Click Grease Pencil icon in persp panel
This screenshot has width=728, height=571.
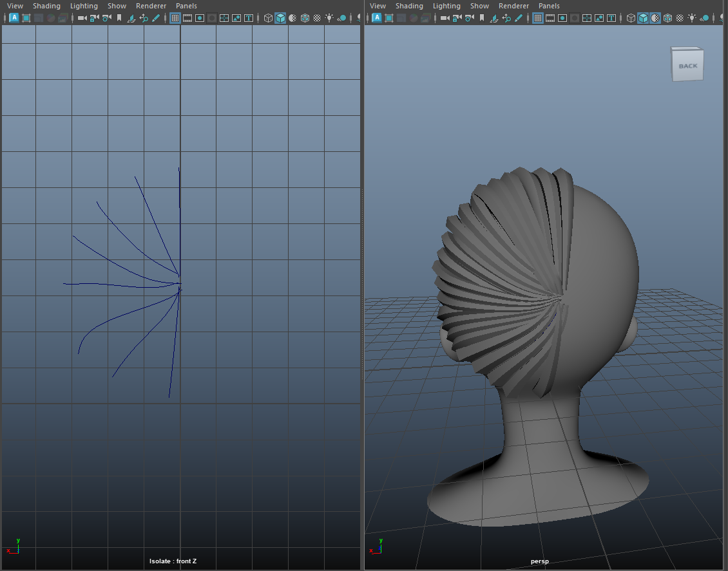519,18
